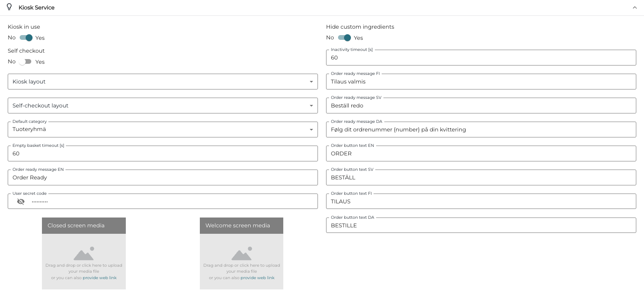Select the Closed screen media header
This screenshot has width=644, height=298.
[84, 226]
